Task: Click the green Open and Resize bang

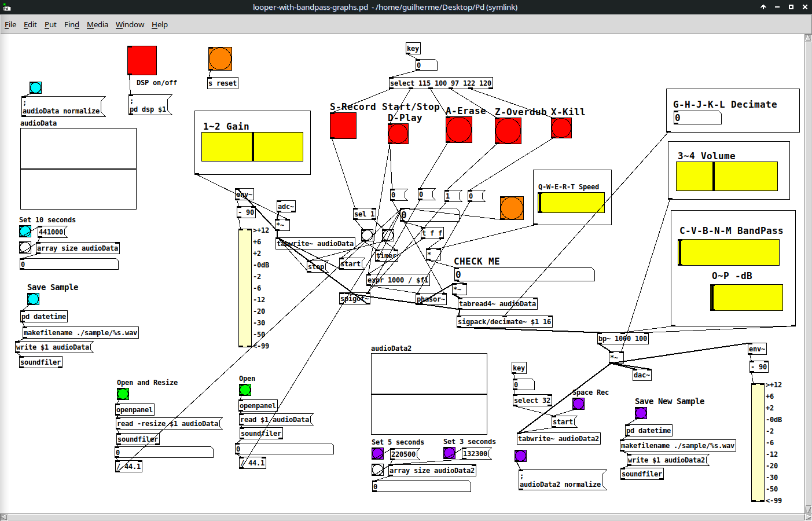Action: click(123, 394)
